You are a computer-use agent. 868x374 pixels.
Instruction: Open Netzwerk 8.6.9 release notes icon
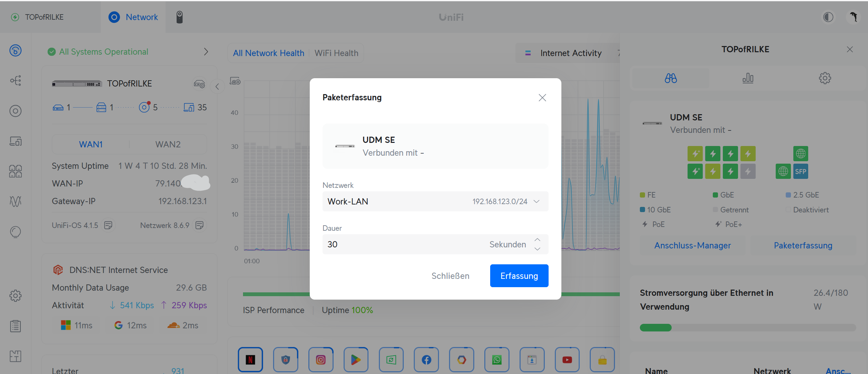click(199, 225)
